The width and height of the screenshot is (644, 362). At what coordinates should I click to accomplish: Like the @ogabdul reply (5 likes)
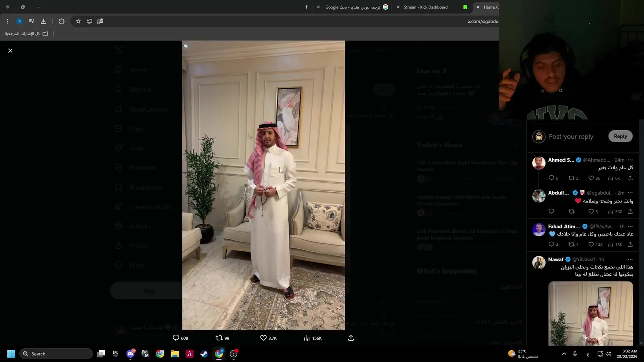coord(593,212)
